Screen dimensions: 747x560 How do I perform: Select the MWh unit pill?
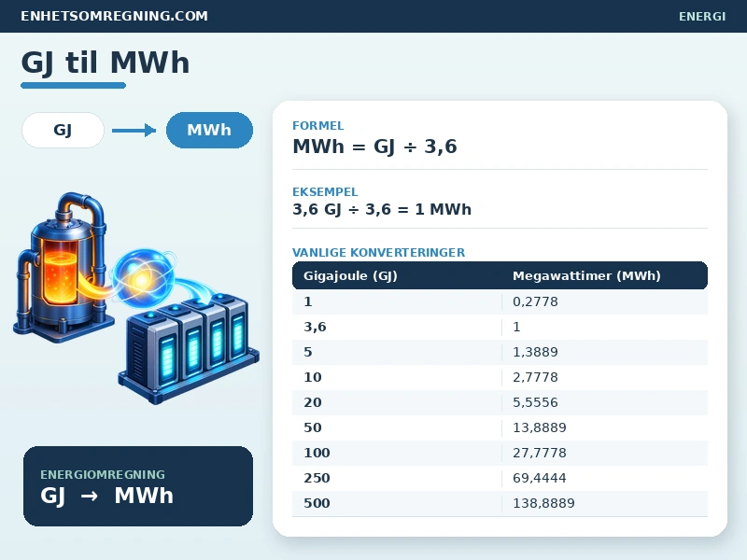click(x=209, y=130)
